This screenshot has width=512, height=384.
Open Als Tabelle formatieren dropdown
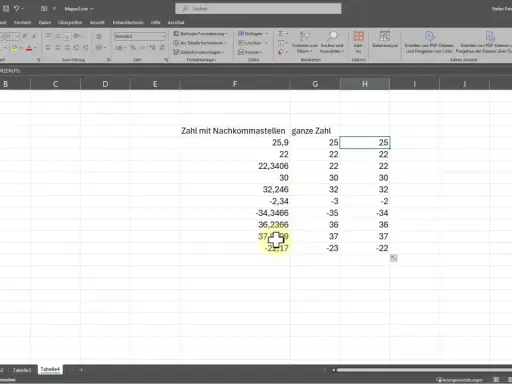[200, 43]
